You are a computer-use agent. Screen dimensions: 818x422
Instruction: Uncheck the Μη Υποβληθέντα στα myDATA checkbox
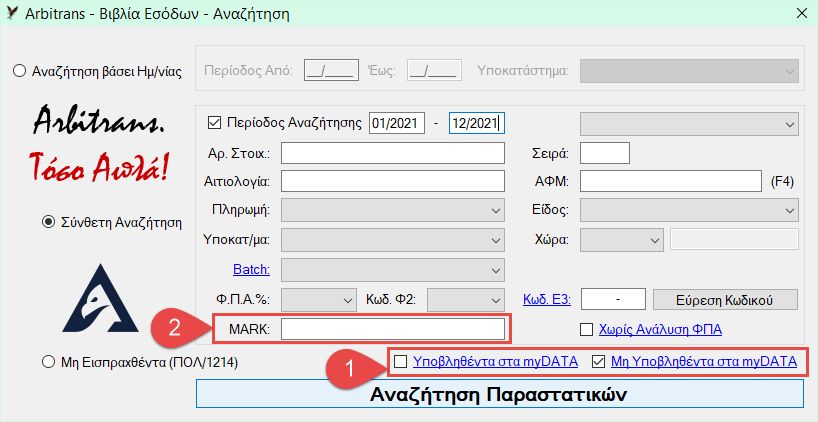tap(599, 361)
